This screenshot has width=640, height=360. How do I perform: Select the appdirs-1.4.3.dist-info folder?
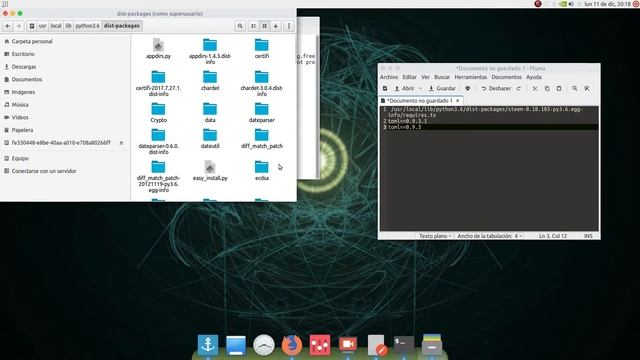click(210, 51)
